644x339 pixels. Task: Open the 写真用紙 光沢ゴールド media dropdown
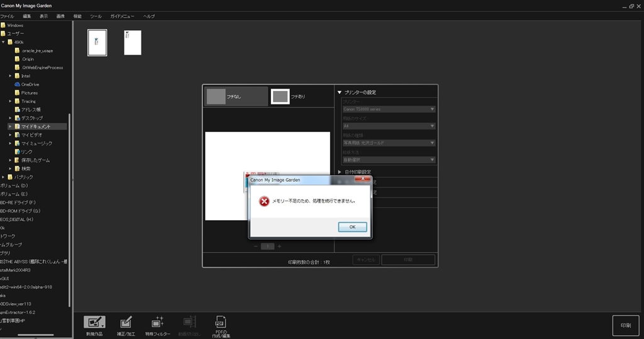[x=389, y=143]
